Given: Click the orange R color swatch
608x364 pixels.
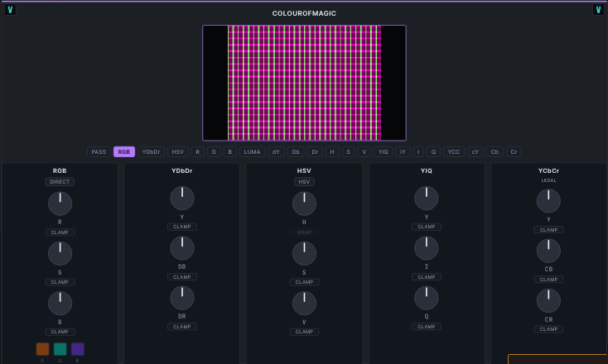Looking at the screenshot, I should tap(42, 349).
